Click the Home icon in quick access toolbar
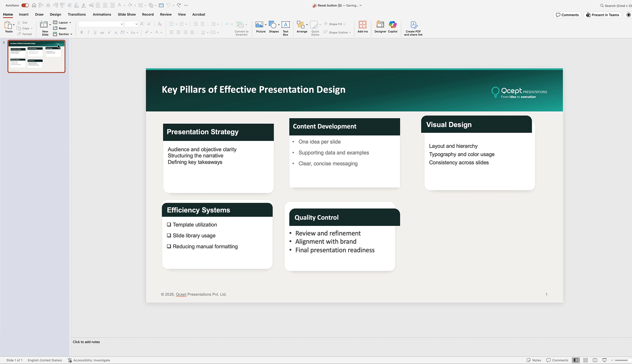This screenshot has width=632, height=364. pos(34,5)
